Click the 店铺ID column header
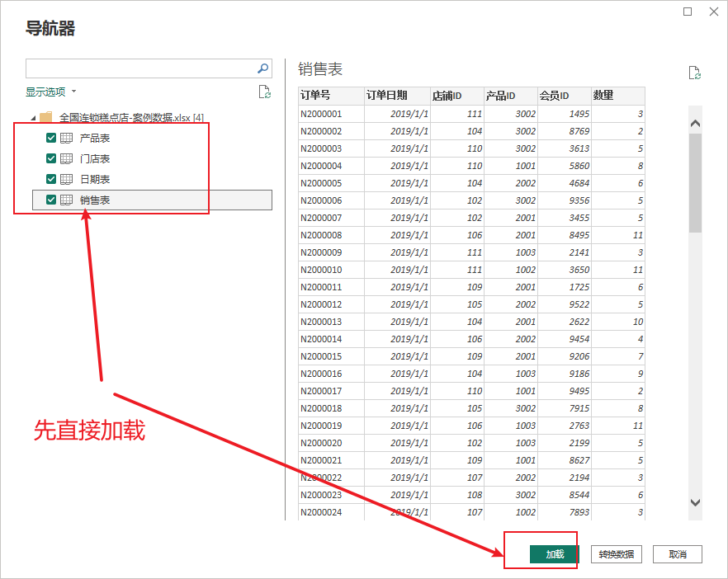Screen dimensions: 728x579 [x=457, y=96]
